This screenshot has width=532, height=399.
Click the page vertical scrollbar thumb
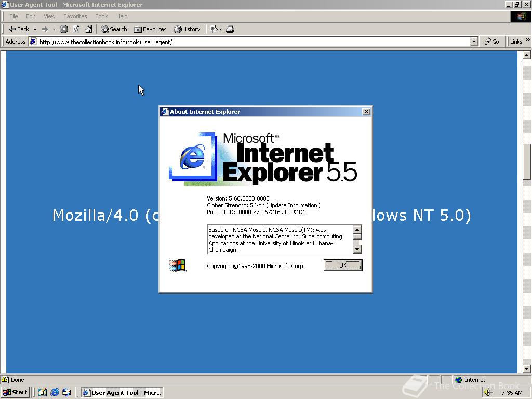coord(527,162)
